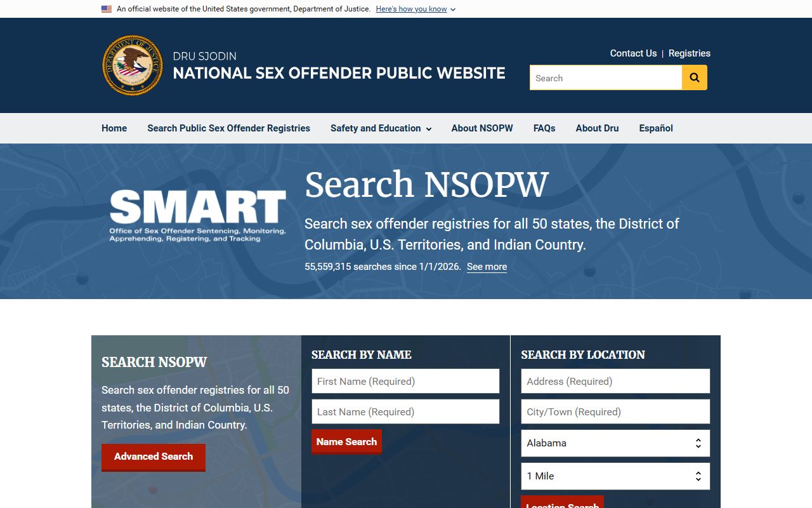Screen dimensions: 812x508
Task: Focus the First Name (Required) field
Action: click(x=405, y=381)
